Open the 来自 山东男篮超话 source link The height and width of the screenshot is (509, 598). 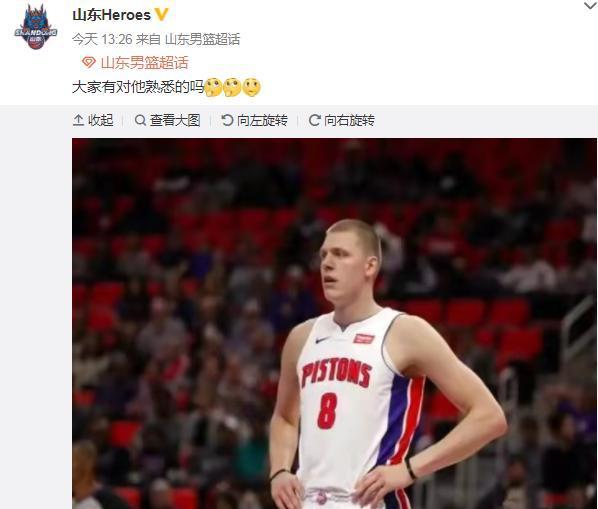tap(188, 39)
